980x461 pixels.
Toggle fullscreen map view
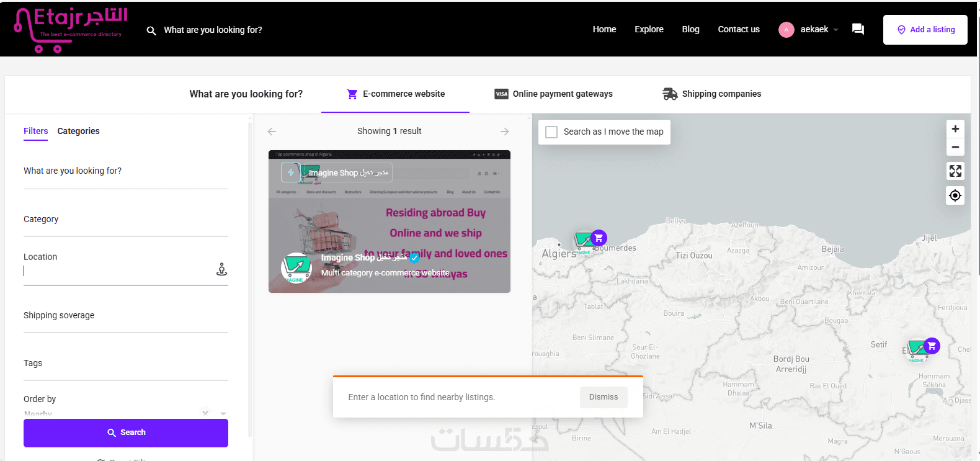coord(955,171)
